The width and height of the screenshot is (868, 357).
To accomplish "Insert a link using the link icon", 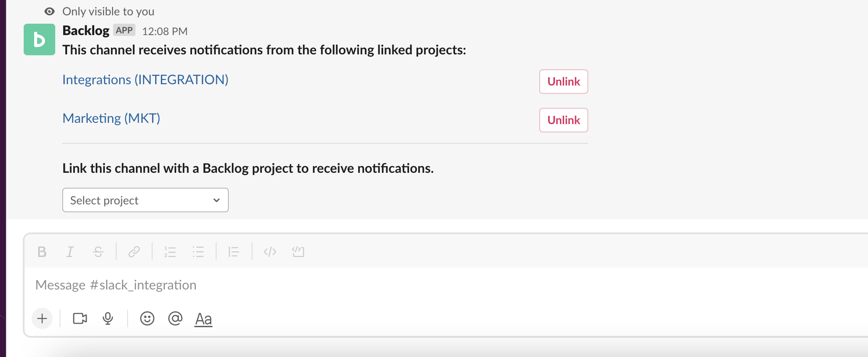I will (134, 252).
